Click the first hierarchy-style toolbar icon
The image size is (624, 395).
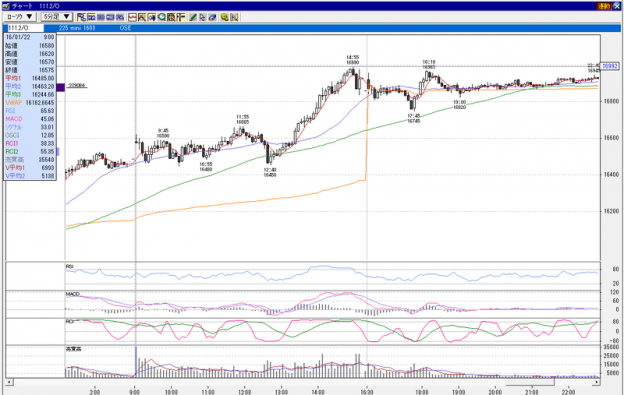pyautogui.click(x=82, y=17)
